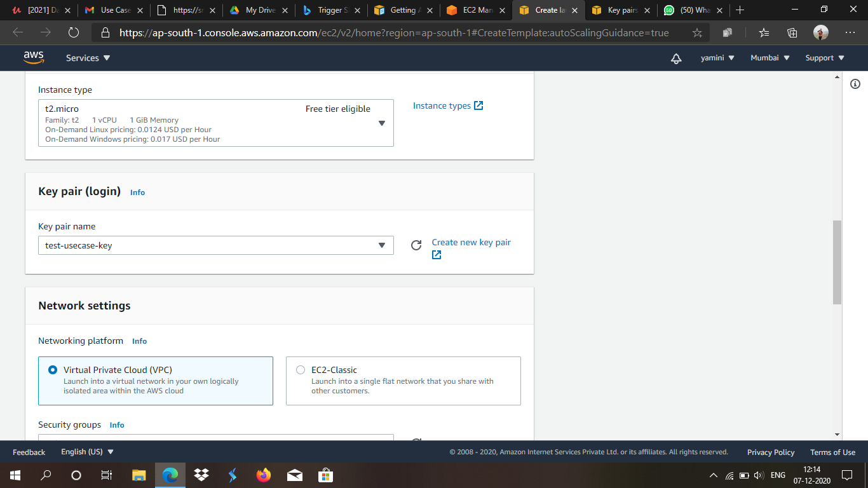Add this page to favorites

click(697, 32)
